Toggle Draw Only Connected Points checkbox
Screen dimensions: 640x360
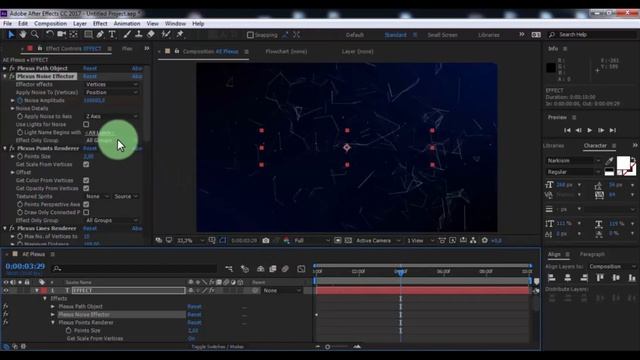(x=86, y=212)
